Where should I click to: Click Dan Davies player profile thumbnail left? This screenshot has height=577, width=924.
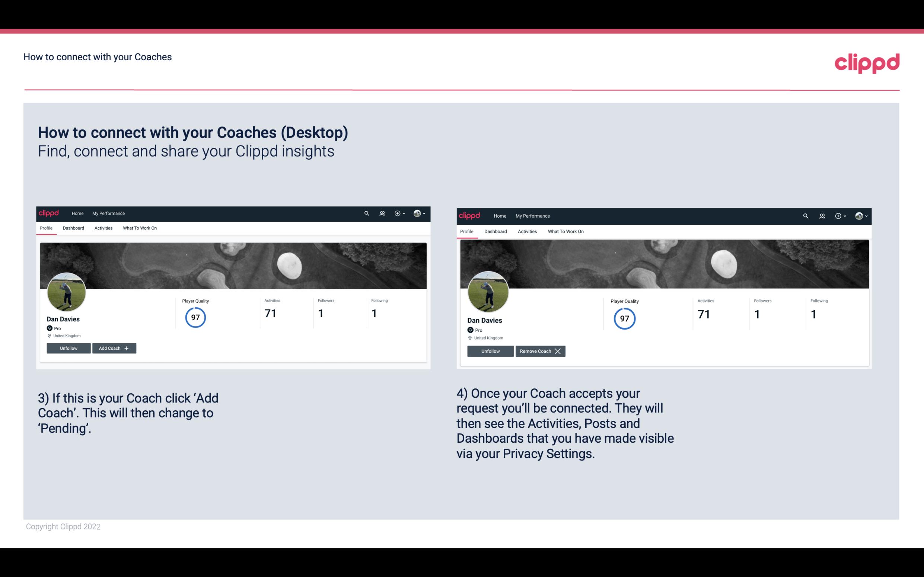click(66, 290)
